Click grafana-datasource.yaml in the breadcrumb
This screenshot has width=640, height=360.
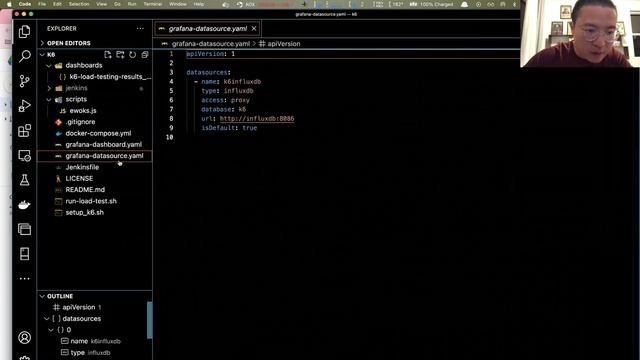point(211,44)
